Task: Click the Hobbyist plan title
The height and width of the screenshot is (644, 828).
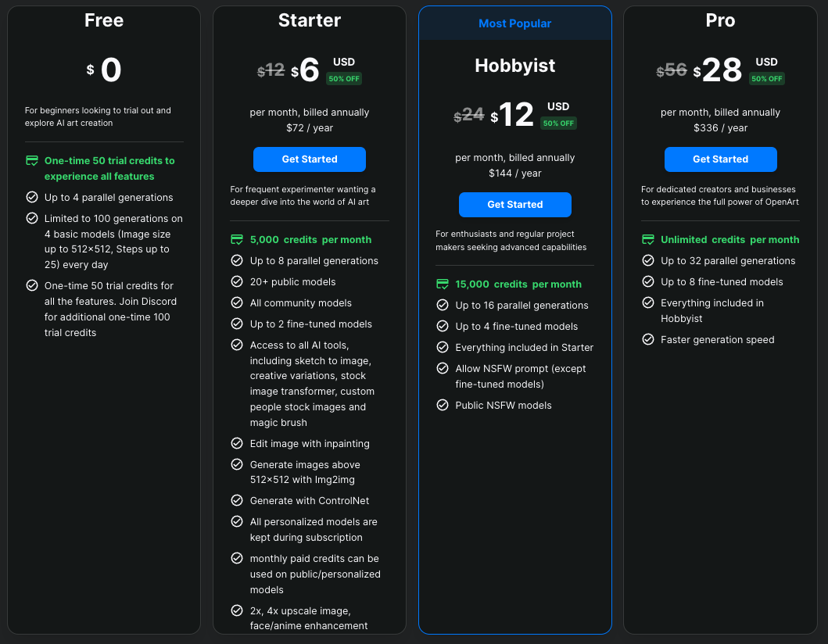Action: coord(514,66)
